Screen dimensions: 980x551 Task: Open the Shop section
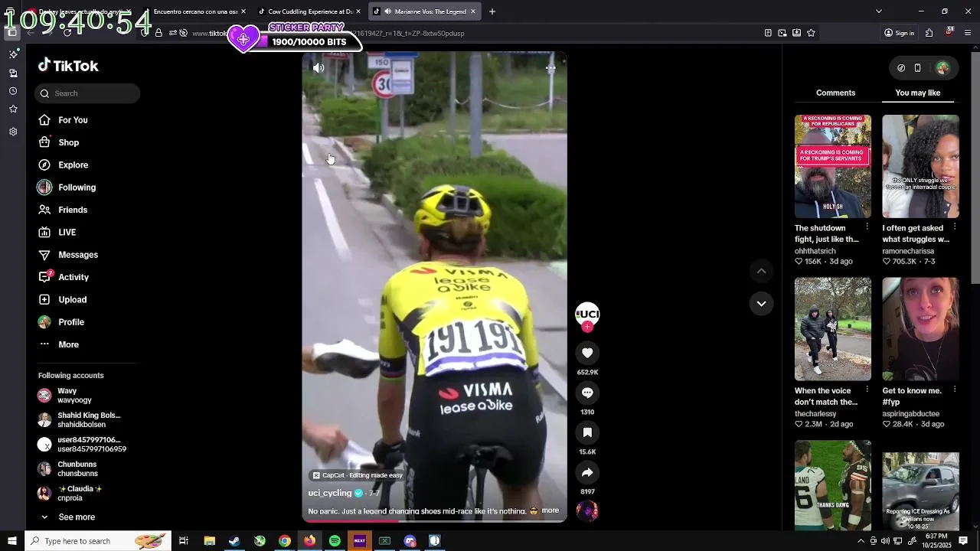point(68,142)
